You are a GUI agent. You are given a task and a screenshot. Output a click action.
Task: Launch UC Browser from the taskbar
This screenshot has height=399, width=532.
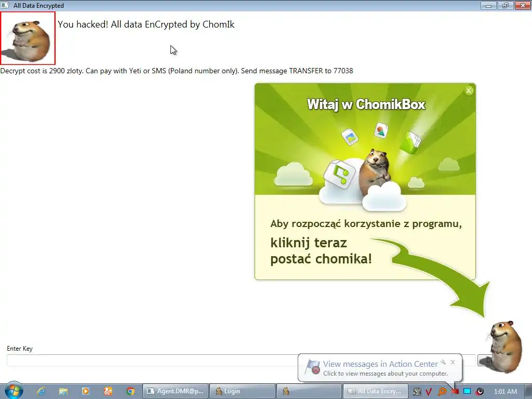click(108, 391)
